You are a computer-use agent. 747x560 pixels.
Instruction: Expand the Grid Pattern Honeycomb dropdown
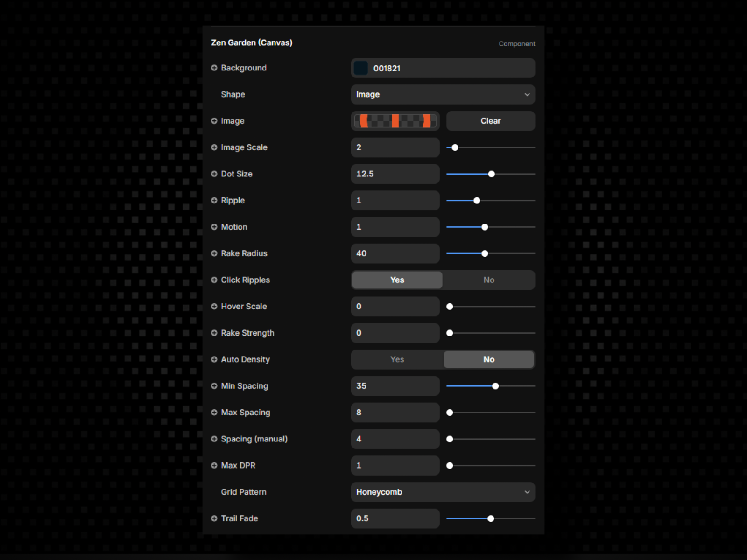coord(443,492)
